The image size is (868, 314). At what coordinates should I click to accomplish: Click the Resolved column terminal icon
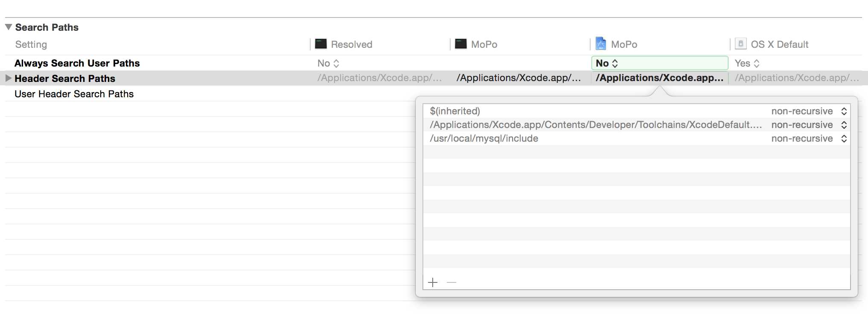click(x=321, y=44)
